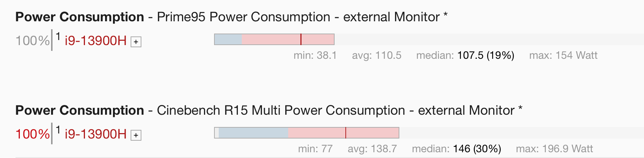Screen dimensions: 644x158
Task: Click the min: 38.1 label
Action: coord(315,55)
